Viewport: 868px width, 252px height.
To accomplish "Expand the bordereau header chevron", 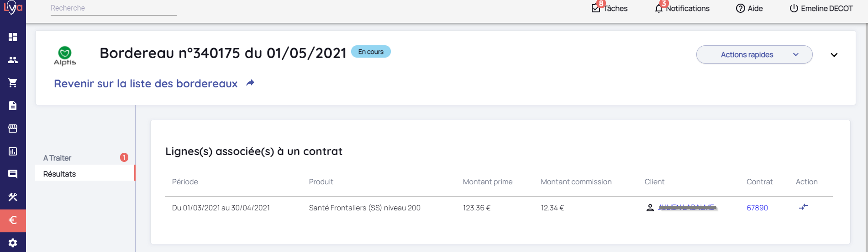I will point(834,55).
